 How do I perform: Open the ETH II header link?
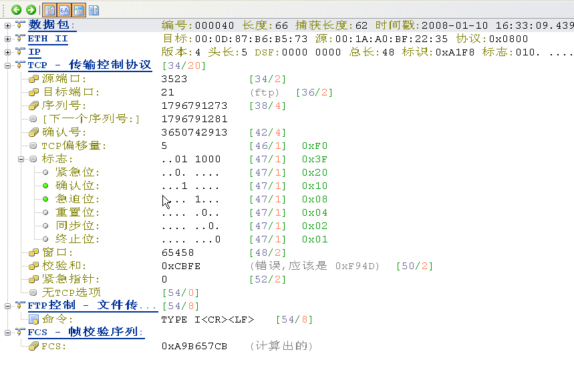(x=48, y=39)
